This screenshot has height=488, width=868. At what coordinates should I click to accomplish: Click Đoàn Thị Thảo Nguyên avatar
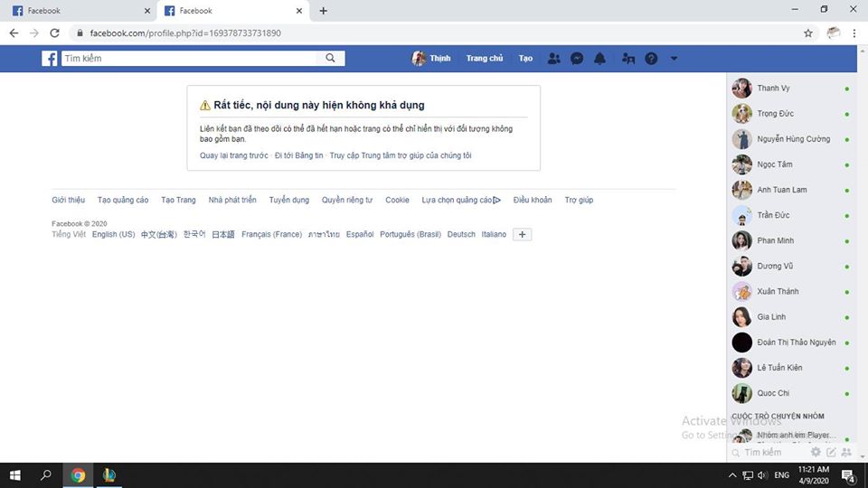click(741, 343)
